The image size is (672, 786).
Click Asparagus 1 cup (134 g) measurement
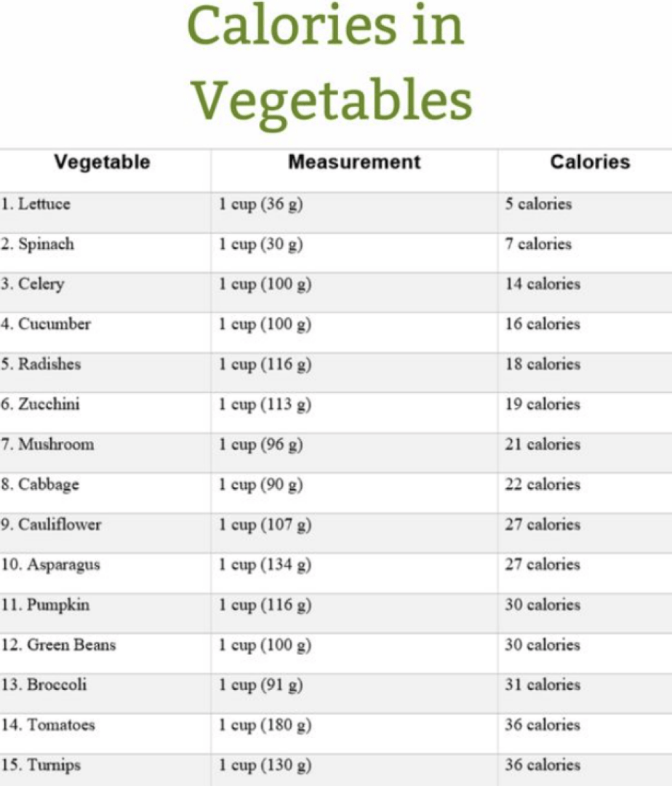[x=265, y=565]
